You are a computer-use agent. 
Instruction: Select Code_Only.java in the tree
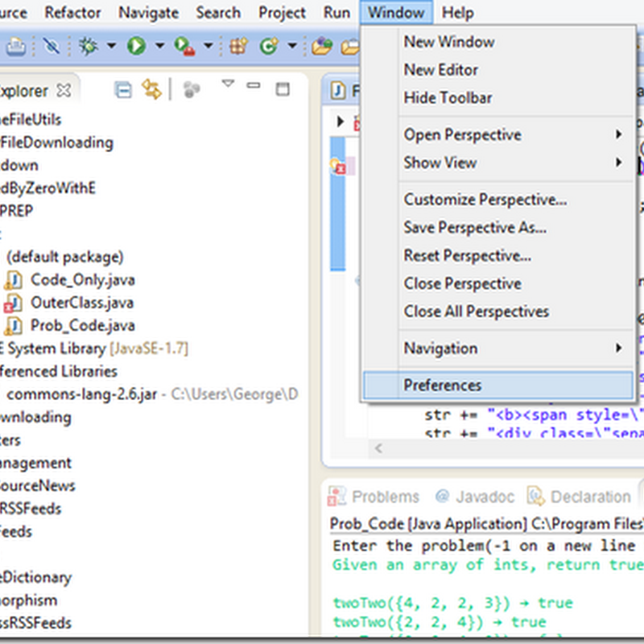tap(83, 280)
